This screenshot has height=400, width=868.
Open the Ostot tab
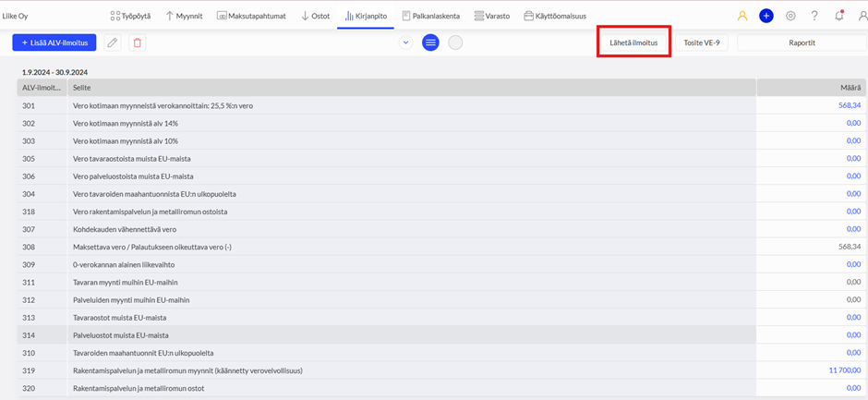click(x=316, y=16)
